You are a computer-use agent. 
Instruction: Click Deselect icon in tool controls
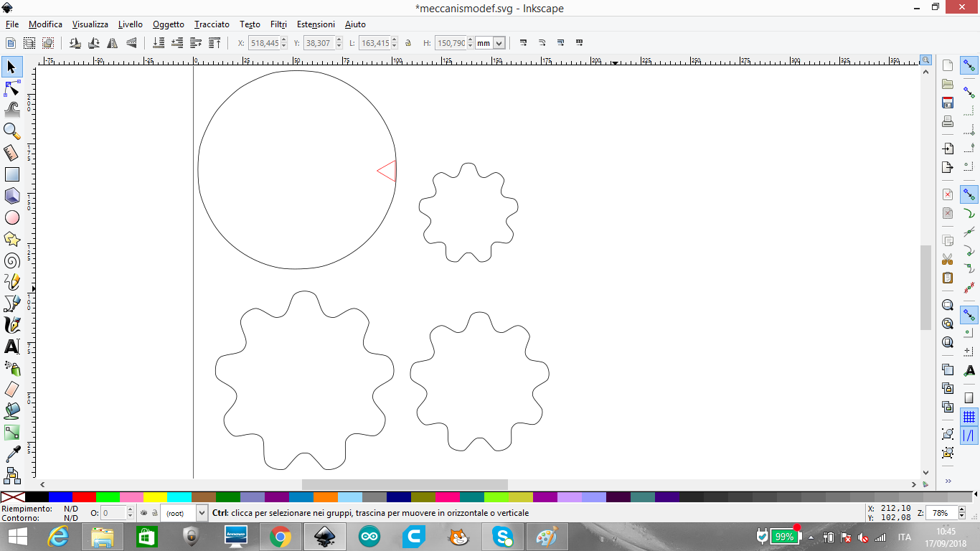[x=48, y=43]
